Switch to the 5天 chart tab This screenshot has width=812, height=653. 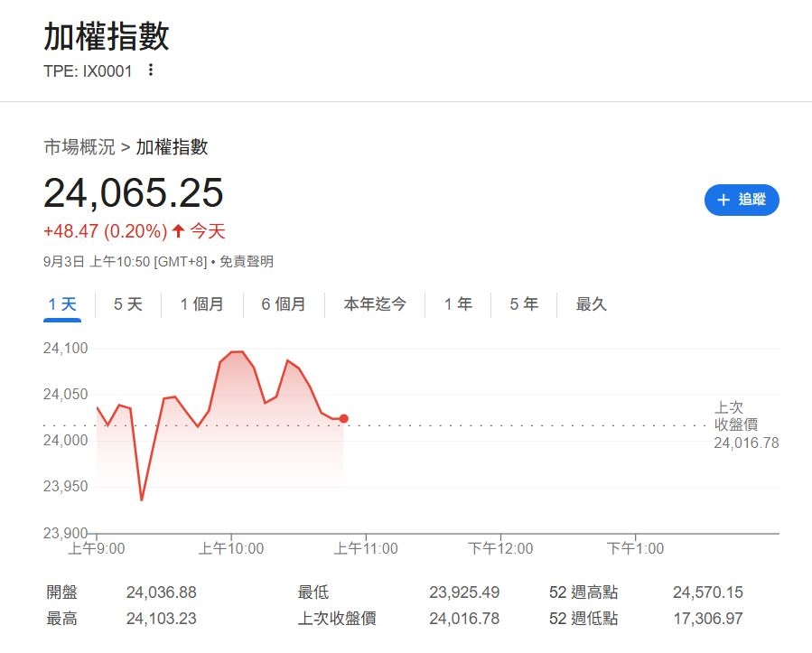(x=126, y=304)
